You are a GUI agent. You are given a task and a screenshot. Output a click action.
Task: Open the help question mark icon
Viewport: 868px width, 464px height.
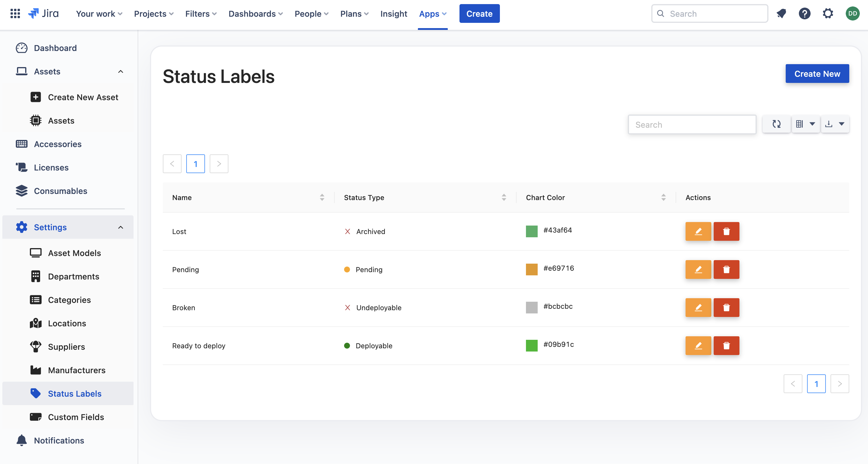coord(805,13)
